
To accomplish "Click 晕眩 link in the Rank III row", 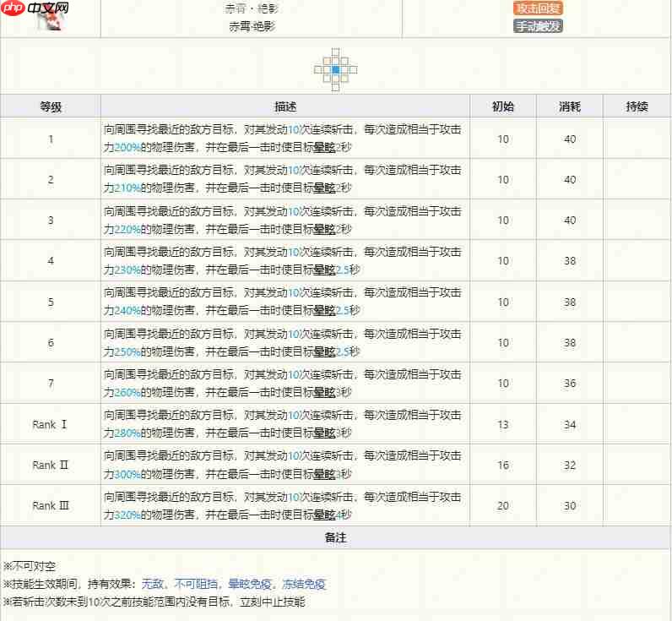I will coord(324,515).
